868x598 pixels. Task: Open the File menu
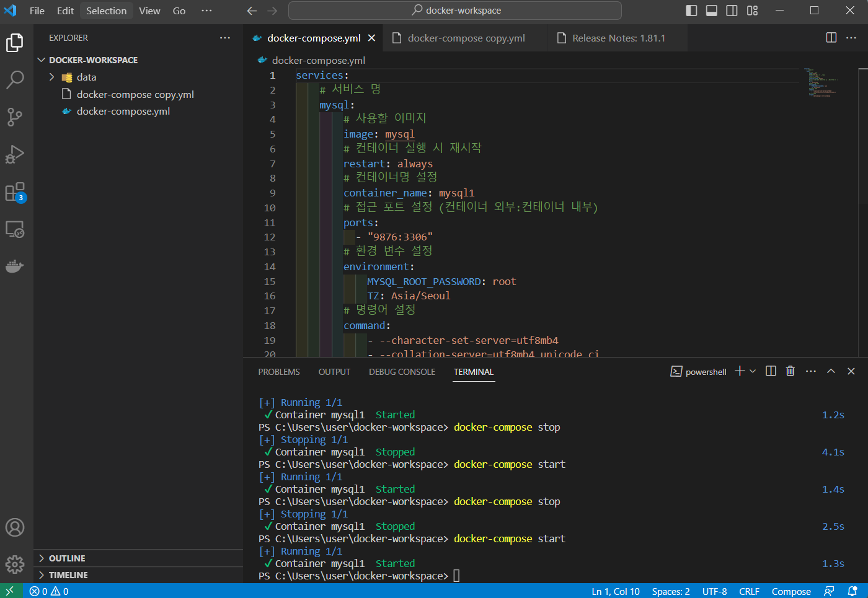coord(37,11)
